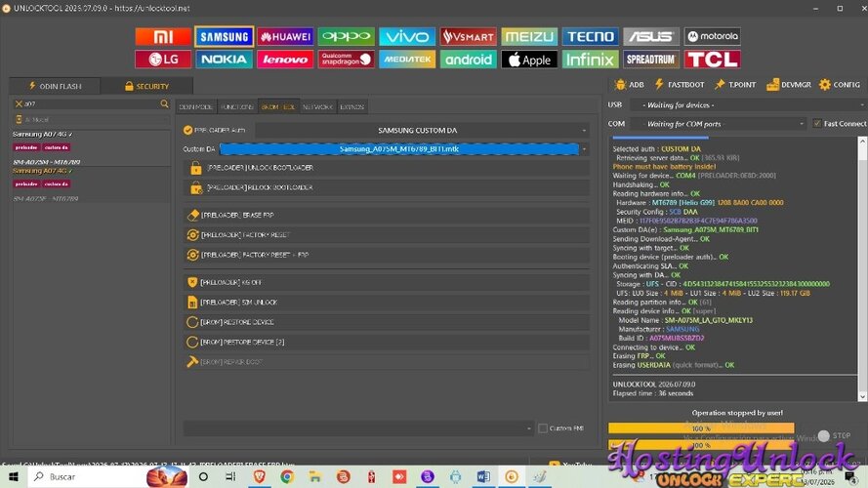
Task: Open the Odin Mode sub-tab
Action: (196, 106)
